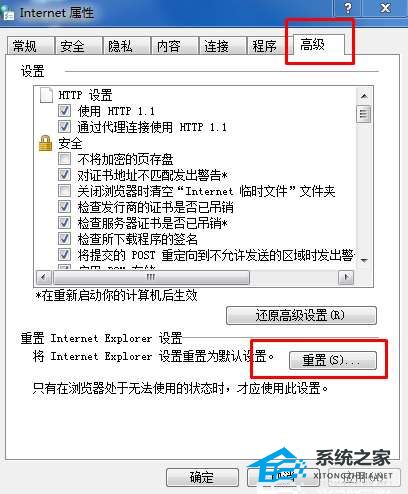Check 关闭浏览器时清空 Internet 临时文件 option
The width and height of the screenshot is (408, 494).
64,191
